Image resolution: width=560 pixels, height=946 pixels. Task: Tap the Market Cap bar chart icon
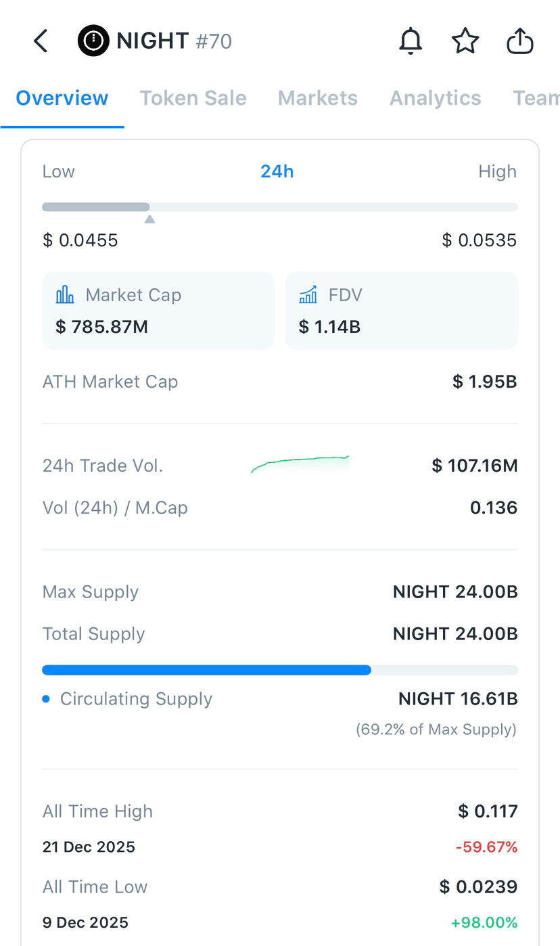pyautogui.click(x=65, y=294)
